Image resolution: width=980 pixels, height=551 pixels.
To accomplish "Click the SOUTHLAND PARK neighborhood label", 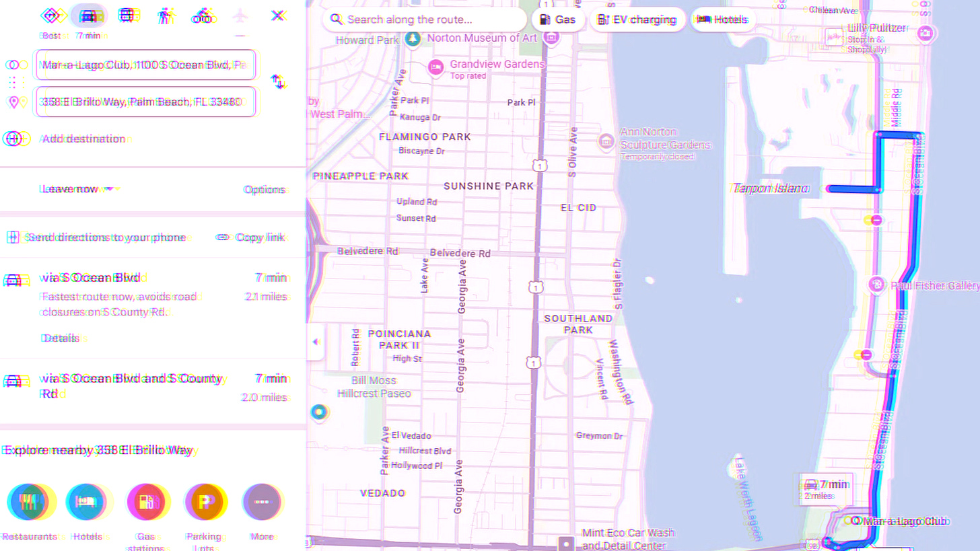I will 578,324.
